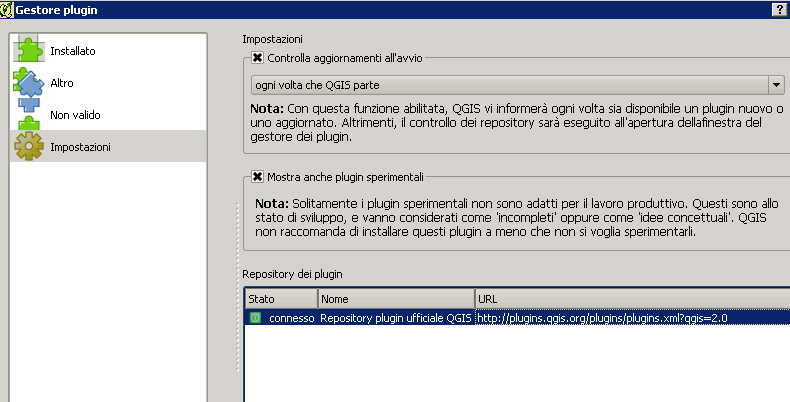Select the Repository plugin ufficiale QGIS name cell

[395, 318]
